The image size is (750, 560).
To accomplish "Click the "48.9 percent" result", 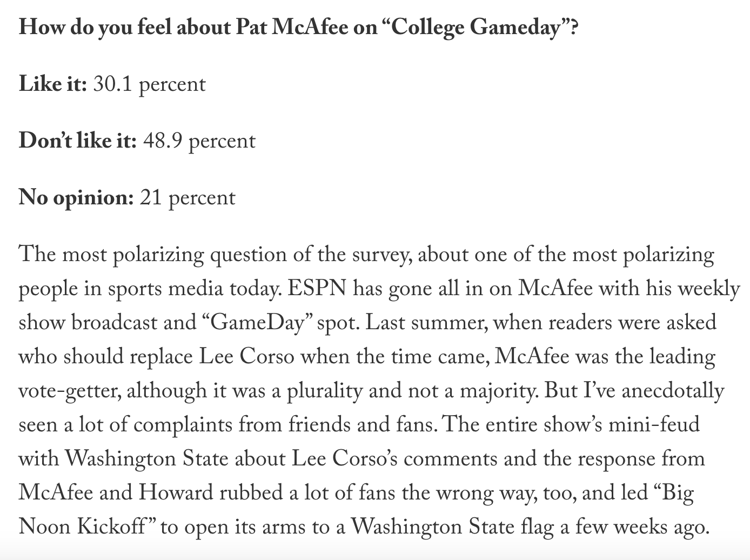I will point(199,141).
